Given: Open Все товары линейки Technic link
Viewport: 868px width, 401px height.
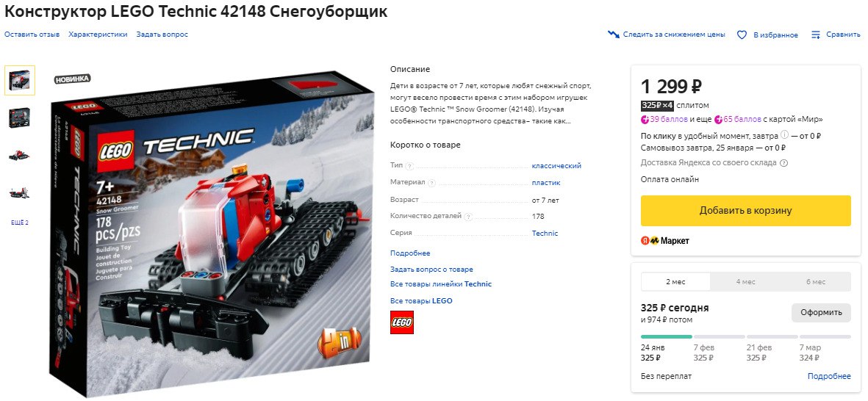Looking at the screenshot, I should click(441, 284).
